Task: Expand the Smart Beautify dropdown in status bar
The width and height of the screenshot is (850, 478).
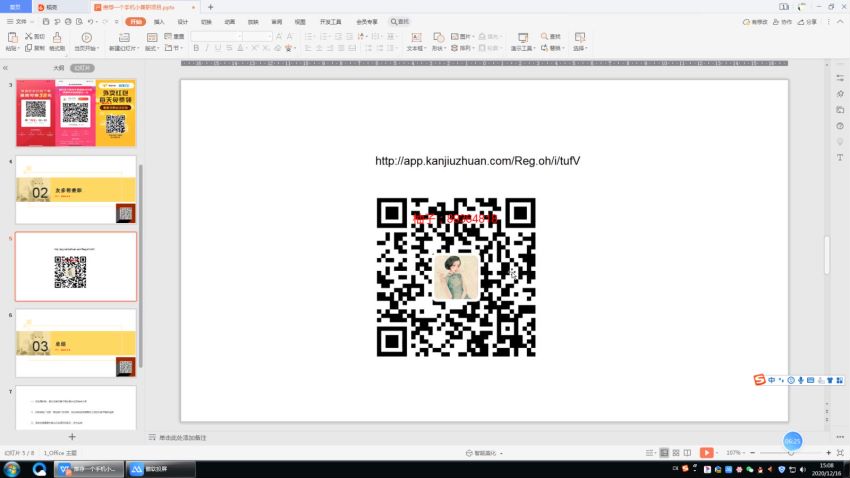Action: tap(501, 453)
